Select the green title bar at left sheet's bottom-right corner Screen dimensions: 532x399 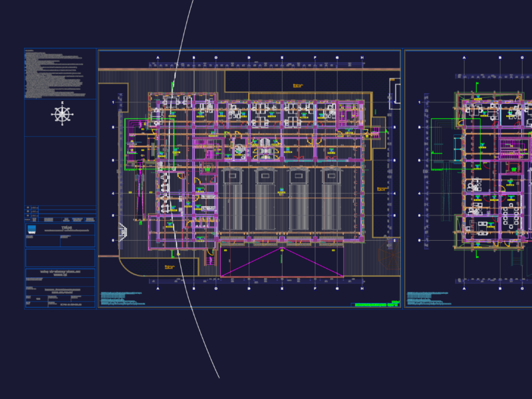click(x=376, y=305)
